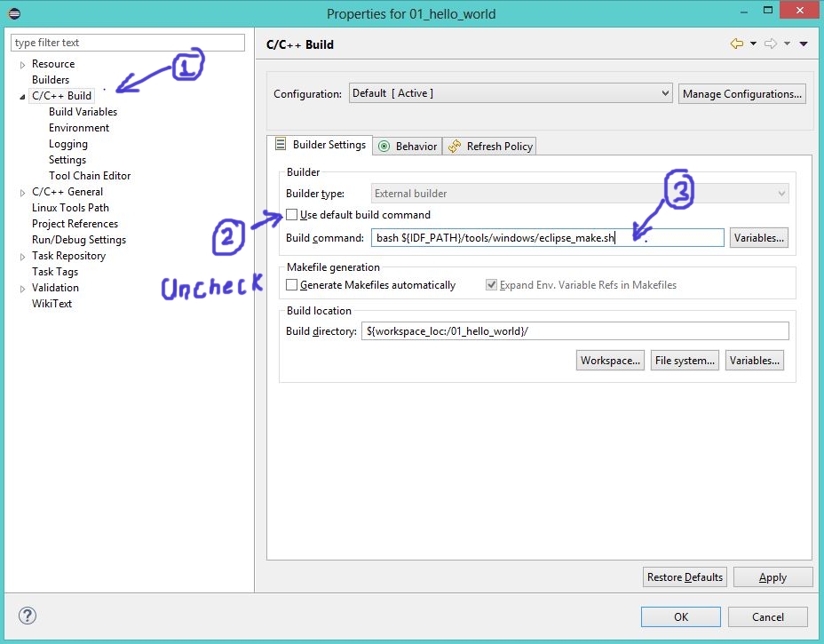This screenshot has height=644, width=824.
Task: Enable Use default build command checkbox
Action: coord(292,215)
